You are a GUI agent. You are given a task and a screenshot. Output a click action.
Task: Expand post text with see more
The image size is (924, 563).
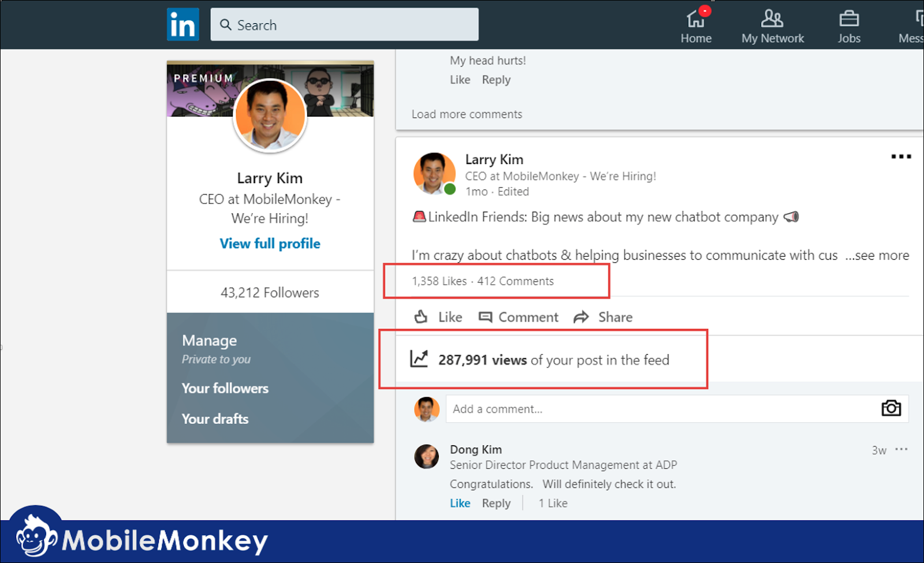coord(877,255)
